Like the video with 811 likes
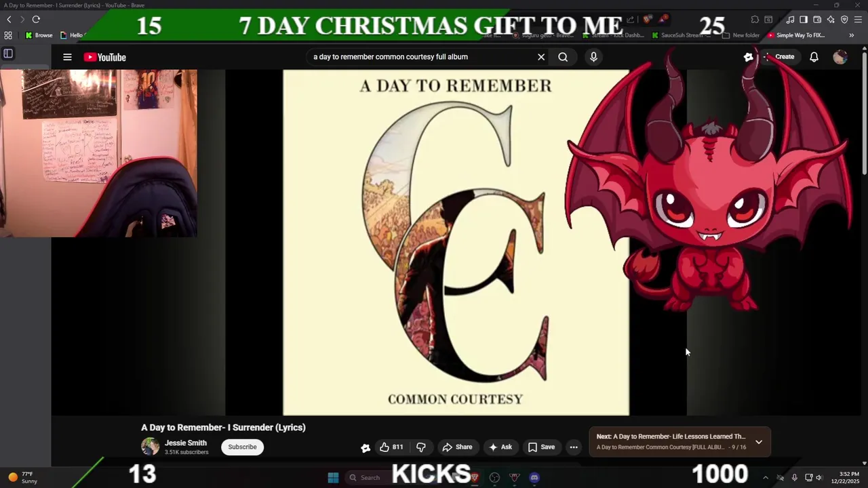The image size is (868, 488). click(x=391, y=447)
